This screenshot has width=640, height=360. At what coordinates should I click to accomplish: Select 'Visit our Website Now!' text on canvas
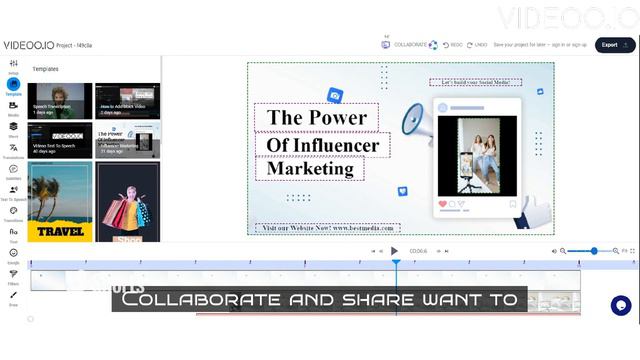[328, 228]
